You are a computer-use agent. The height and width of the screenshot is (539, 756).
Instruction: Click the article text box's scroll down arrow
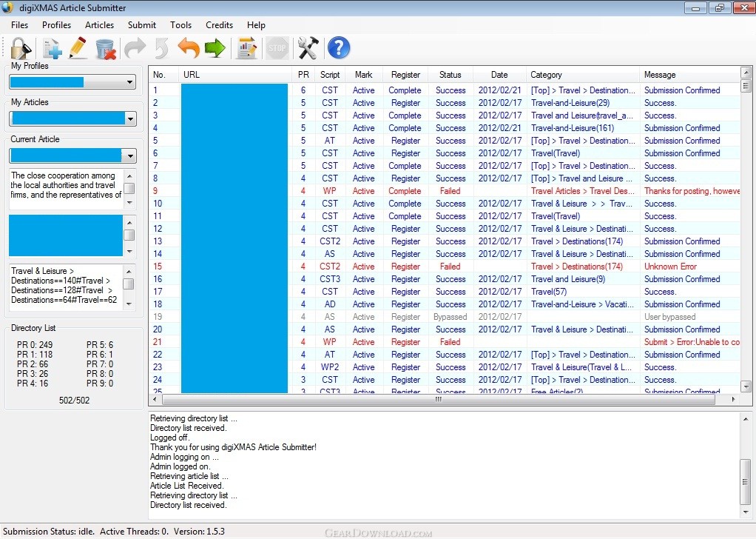tap(129, 203)
